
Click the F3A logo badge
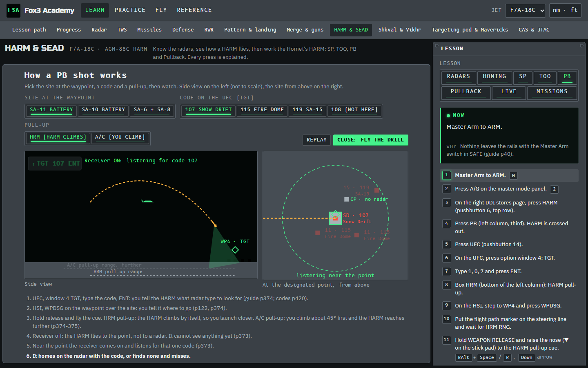[x=13, y=10]
